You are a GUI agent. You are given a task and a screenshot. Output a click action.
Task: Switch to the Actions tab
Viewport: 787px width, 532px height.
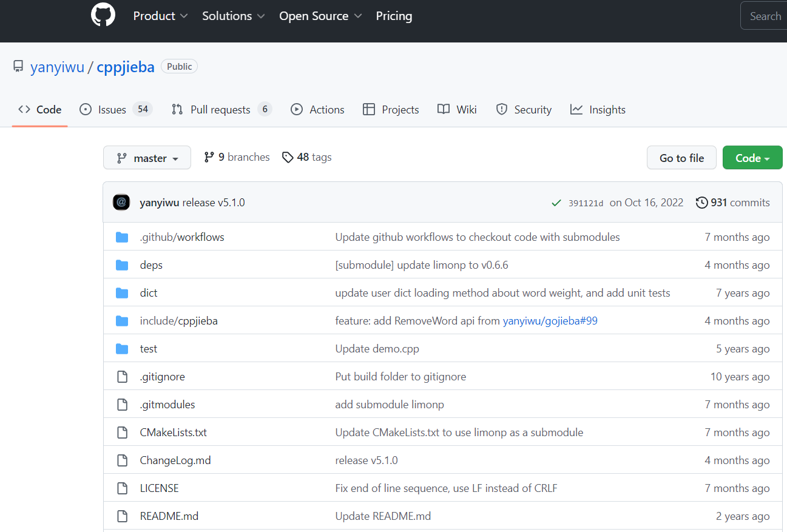pyautogui.click(x=317, y=110)
